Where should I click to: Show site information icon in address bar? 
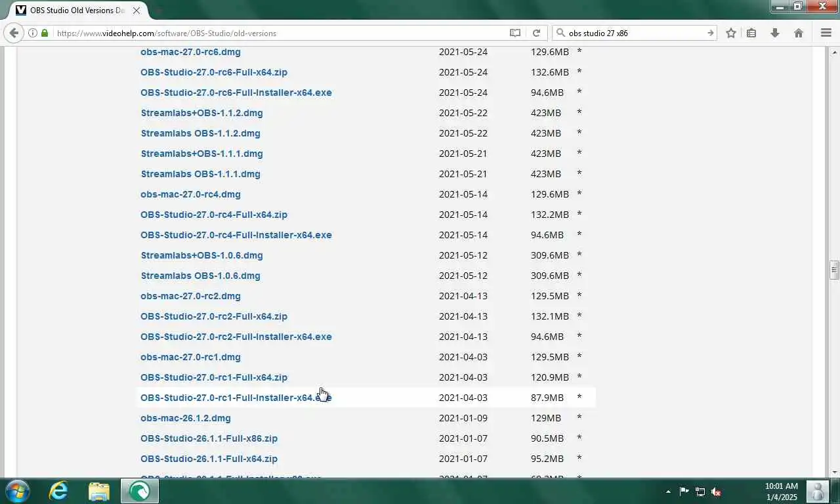[32, 33]
